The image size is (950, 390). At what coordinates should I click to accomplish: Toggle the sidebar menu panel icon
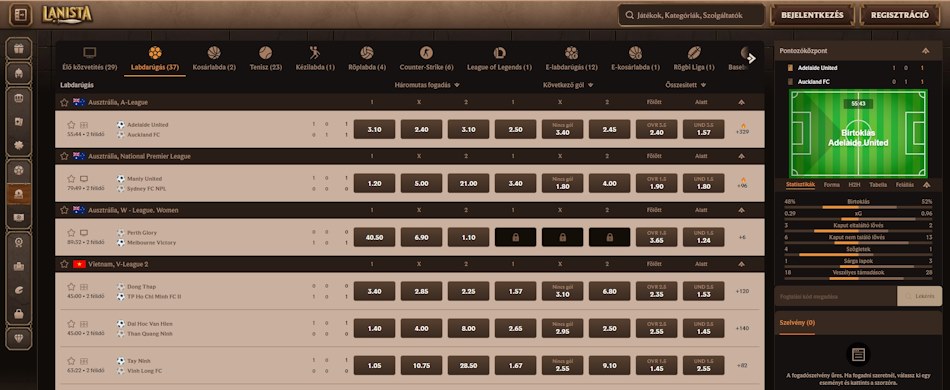tap(20, 15)
